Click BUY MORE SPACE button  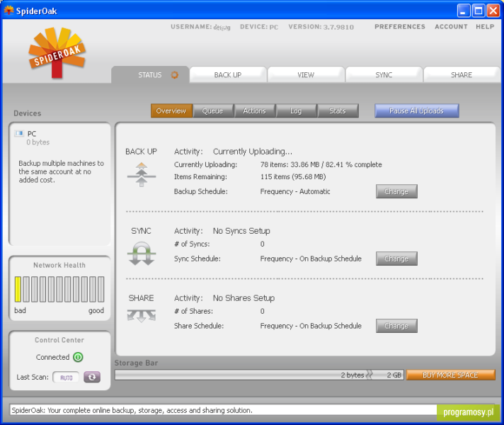(x=451, y=375)
